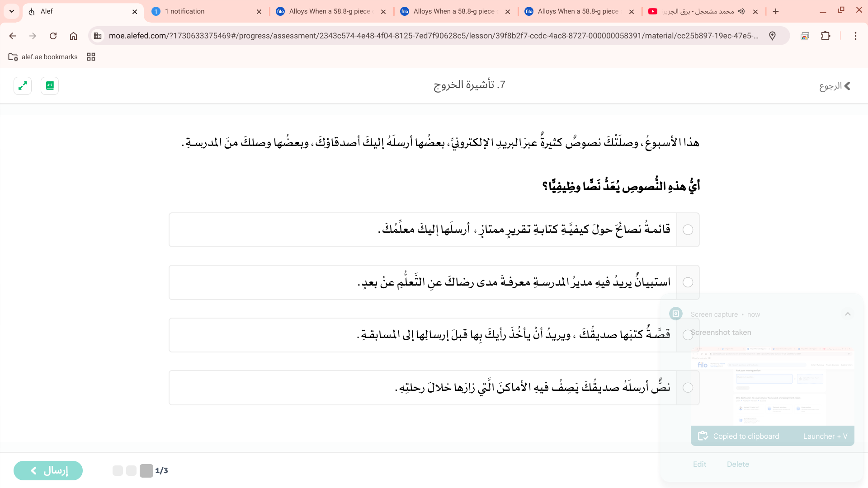The image size is (868, 488).
Task: Click the green fullscreen expand icon
Action: click(x=23, y=86)
